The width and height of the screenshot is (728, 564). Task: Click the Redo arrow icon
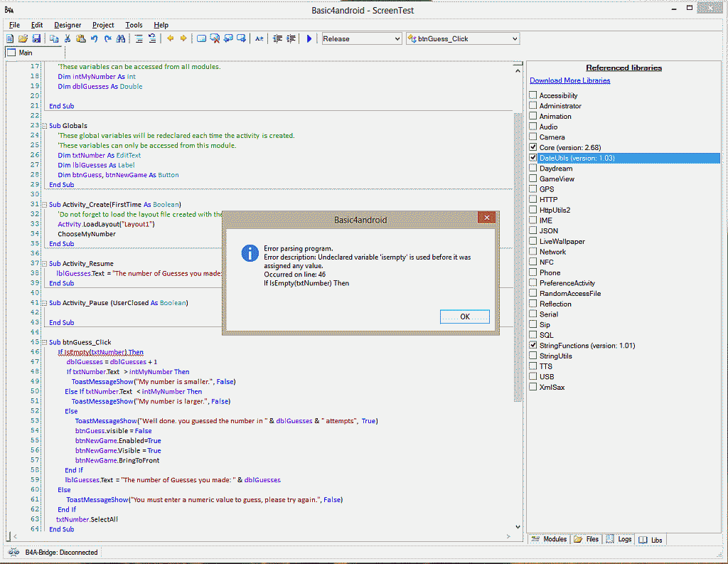[x=107, y=38]
